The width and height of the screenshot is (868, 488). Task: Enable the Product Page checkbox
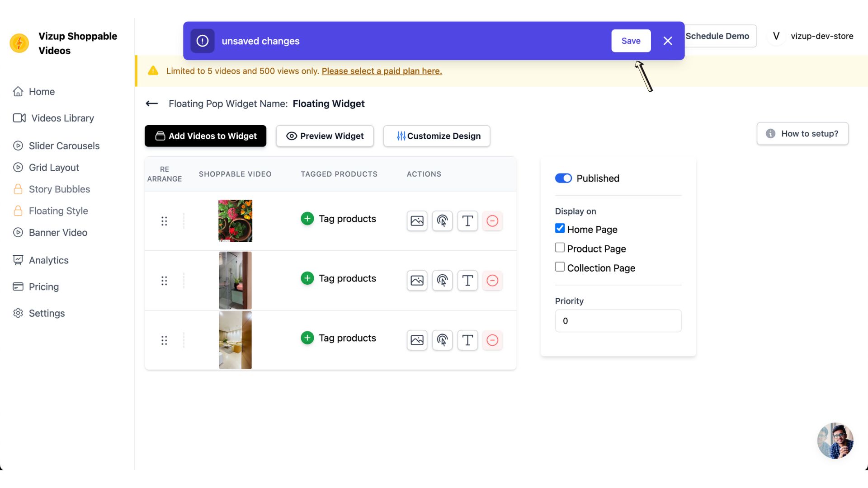point(559,248)
